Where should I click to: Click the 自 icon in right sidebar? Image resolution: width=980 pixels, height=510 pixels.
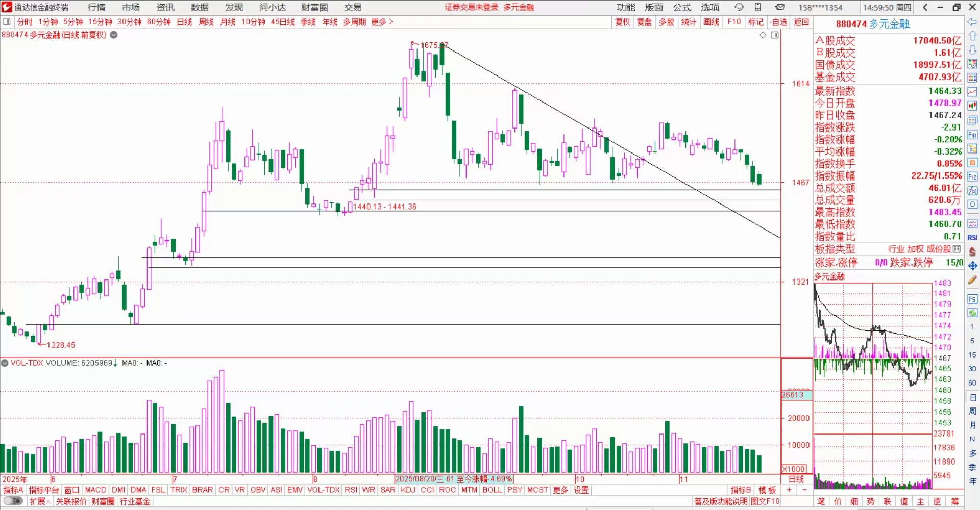point(972,163)
